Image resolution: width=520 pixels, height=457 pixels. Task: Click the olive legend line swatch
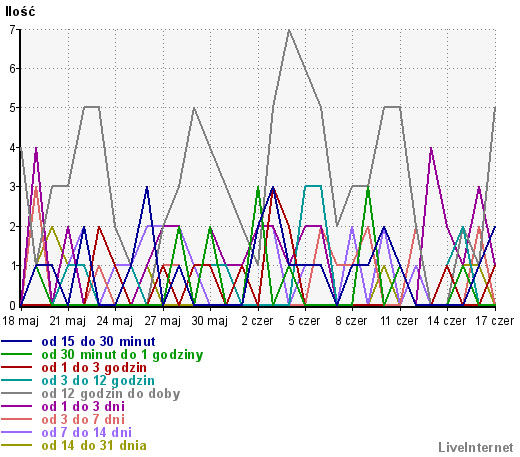[x=17, y=446]
